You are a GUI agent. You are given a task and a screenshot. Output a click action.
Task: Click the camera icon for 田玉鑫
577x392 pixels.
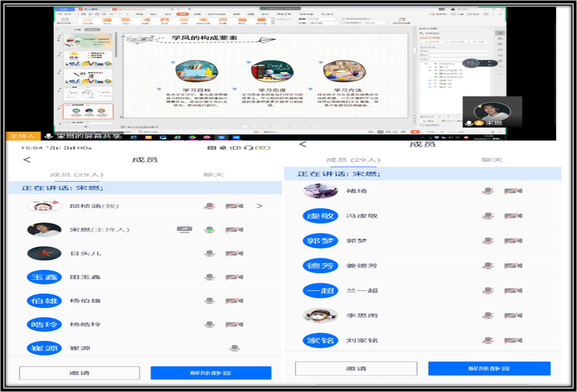(x=234, y=277)
